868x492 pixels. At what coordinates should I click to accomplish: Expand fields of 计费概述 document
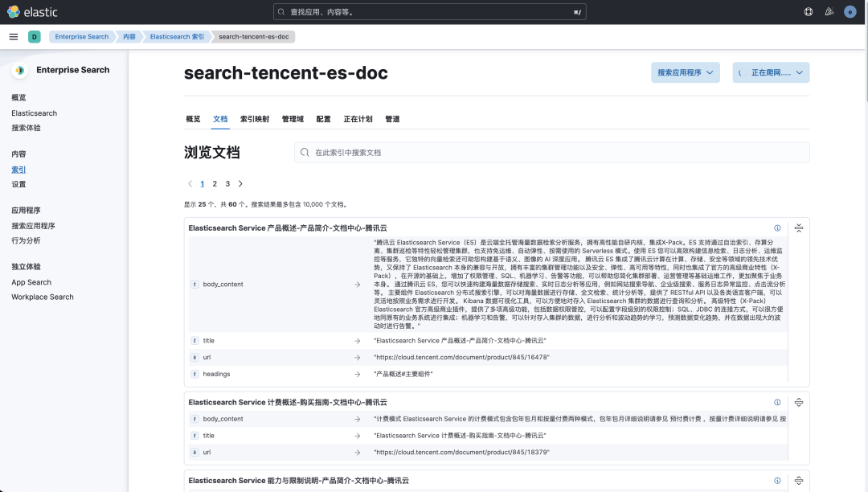click(x=799, y=402)
